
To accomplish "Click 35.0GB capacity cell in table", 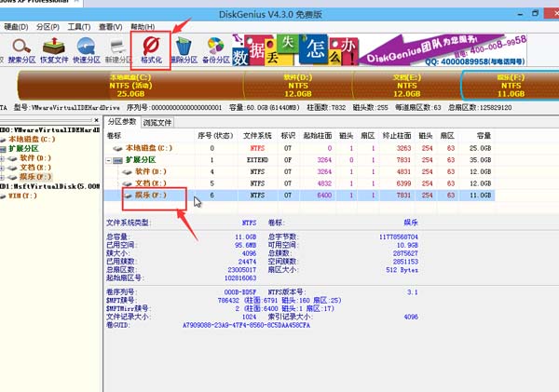I will tap(480, 159).
